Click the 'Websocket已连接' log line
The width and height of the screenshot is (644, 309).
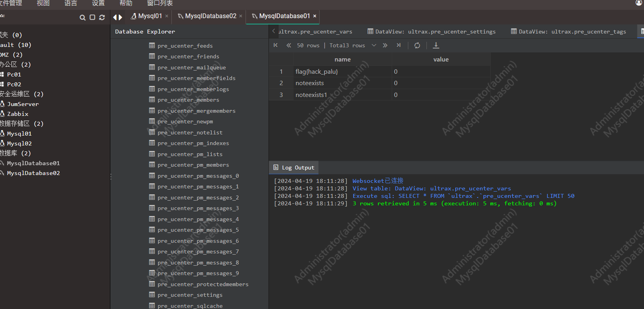(x=378, y=181)
